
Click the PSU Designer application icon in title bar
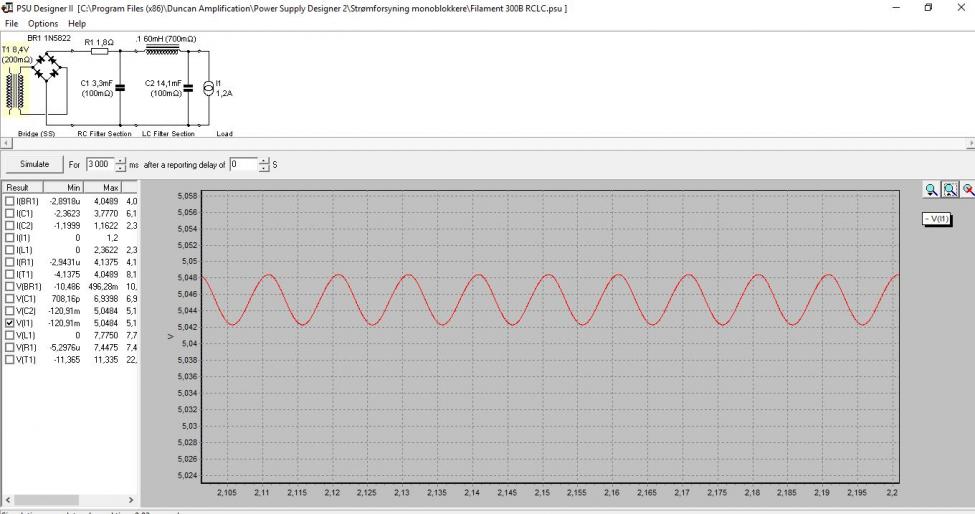[7, 8]
